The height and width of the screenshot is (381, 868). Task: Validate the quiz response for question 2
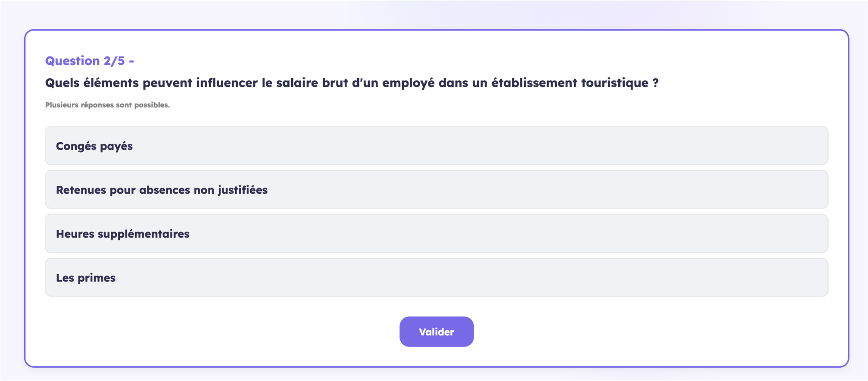click(436, 332)
